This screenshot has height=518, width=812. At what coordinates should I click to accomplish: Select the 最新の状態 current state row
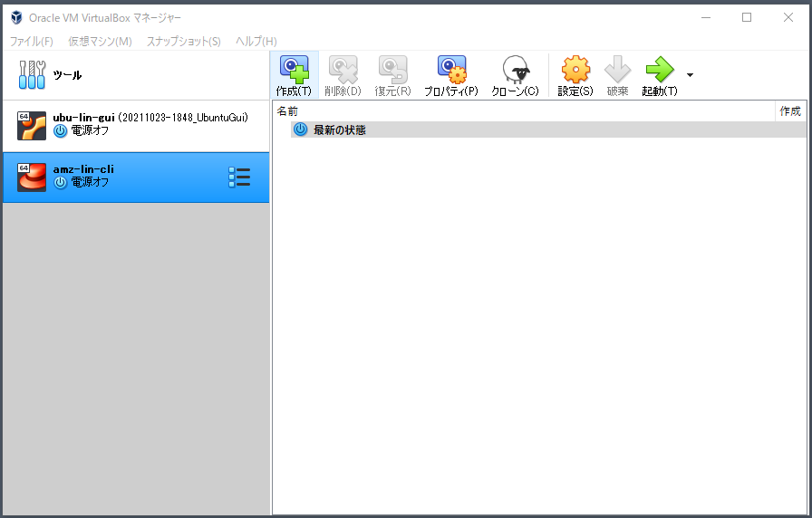click(x=548, y=129)
